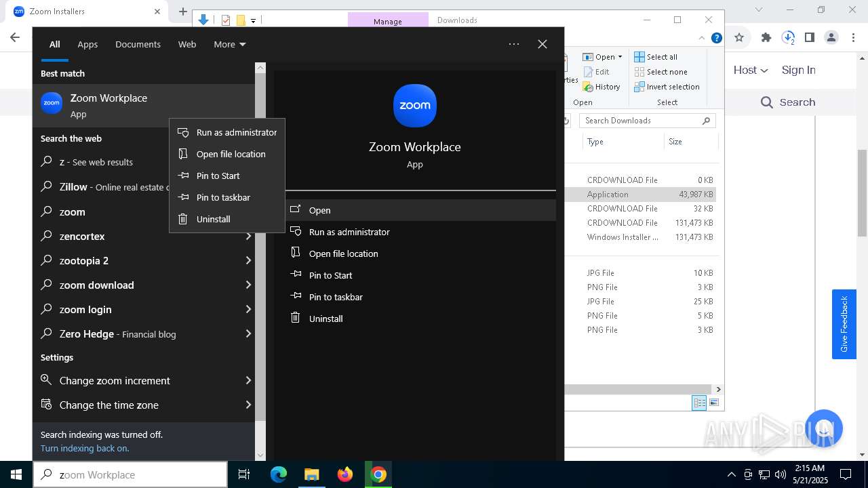This screenshot has width=868, height=488.
Task: Open File Explorer from the taskbar
Action: click(311, 474)
